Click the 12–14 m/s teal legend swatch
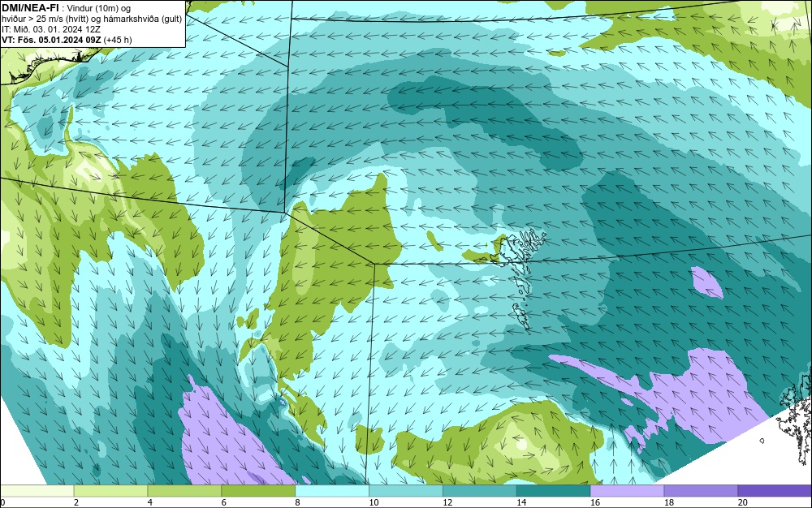This screenshot has width=812, height=508. pyautogui.click(x=480, y=491)
